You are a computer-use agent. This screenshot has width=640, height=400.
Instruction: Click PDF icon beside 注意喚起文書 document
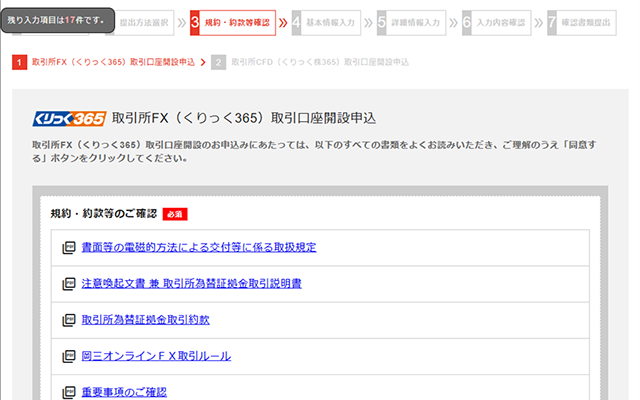pyautogui.click(x=69, y=284)
